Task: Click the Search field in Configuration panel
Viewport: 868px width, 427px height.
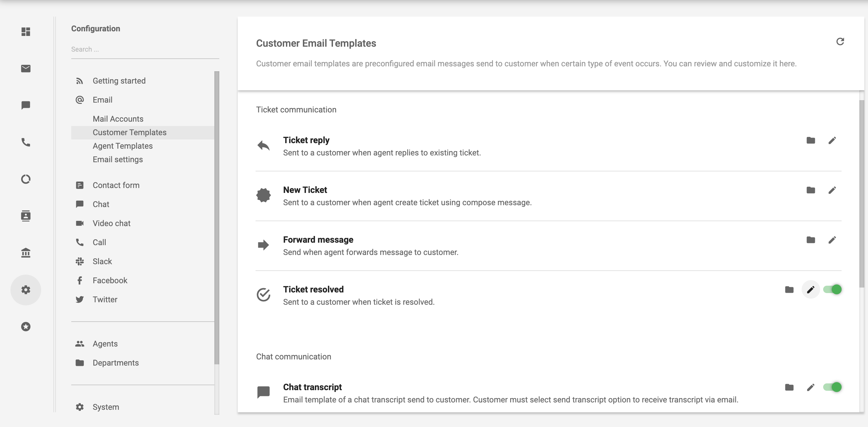Action: pos(145,49)
